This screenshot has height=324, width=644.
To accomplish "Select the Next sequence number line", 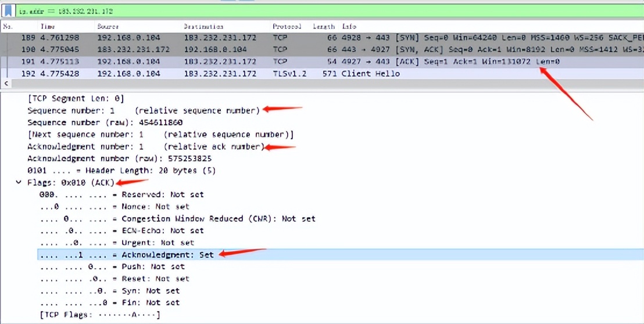I will tap(160, 135).
